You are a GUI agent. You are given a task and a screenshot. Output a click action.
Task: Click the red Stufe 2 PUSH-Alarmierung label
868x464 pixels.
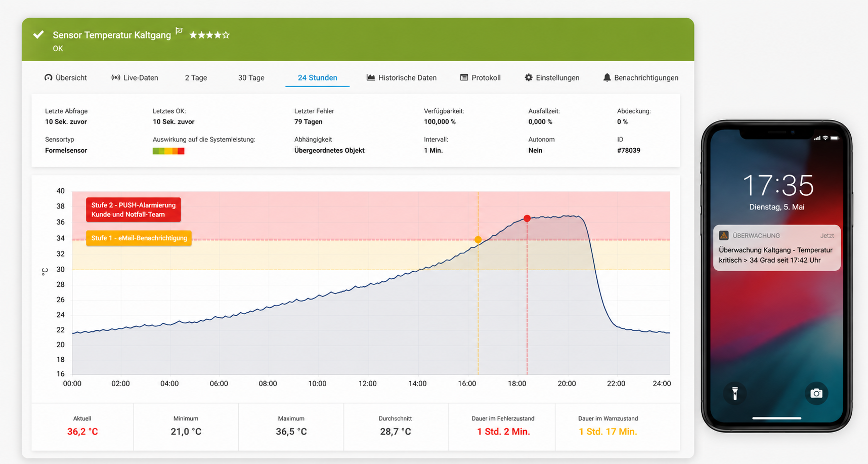(x=134, y=209)
